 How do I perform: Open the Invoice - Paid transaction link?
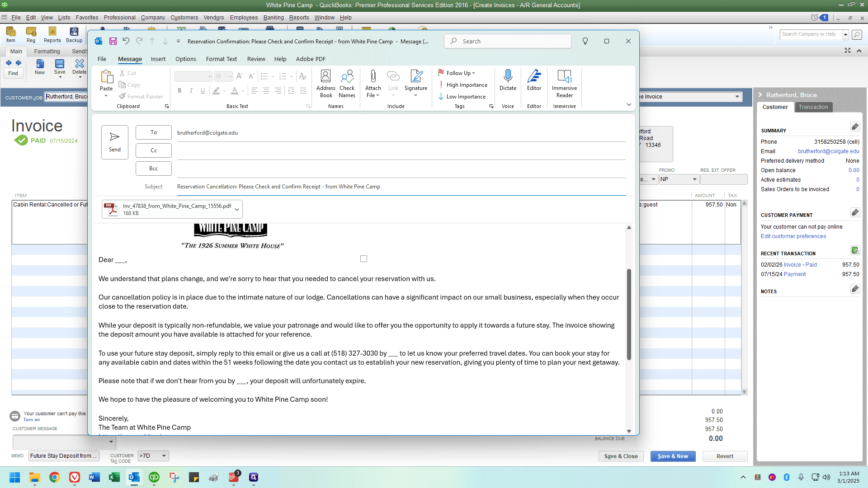coord(800,265)
